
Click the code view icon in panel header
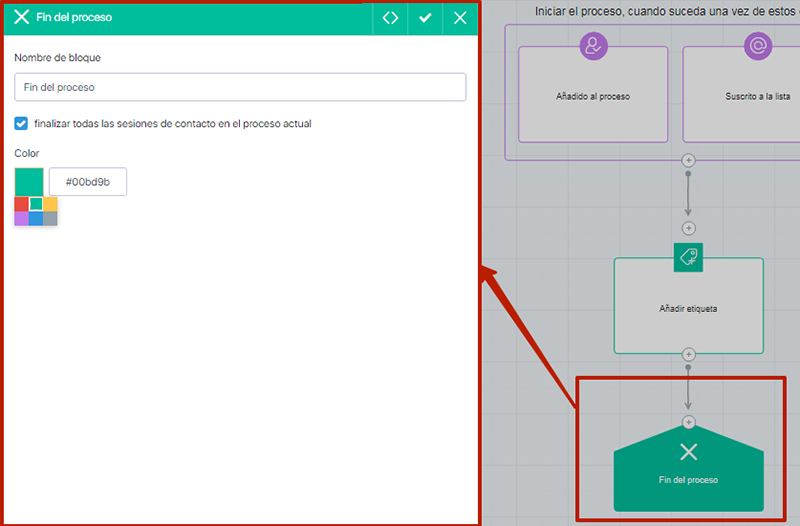[390, 18]
